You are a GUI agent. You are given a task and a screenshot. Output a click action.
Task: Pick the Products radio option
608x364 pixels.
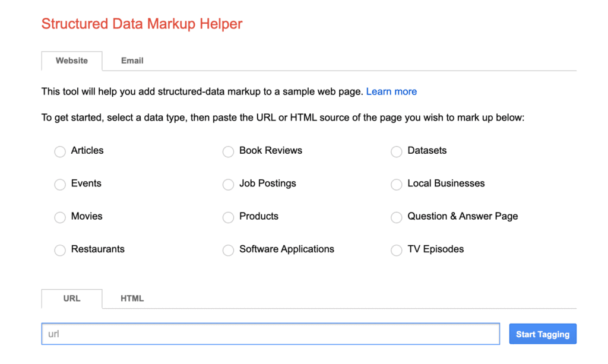tap(229, 217)
